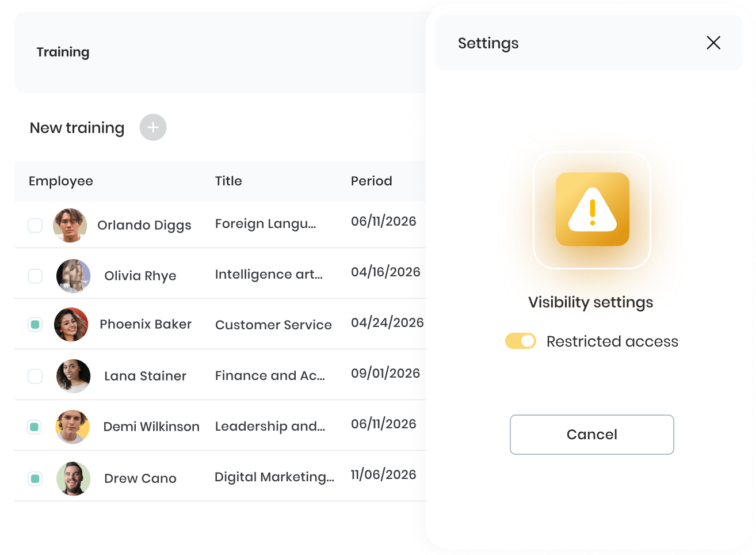Click the plus icon beside New training
Viewport: 756px width, 555px height.
(x=153, y=127)
